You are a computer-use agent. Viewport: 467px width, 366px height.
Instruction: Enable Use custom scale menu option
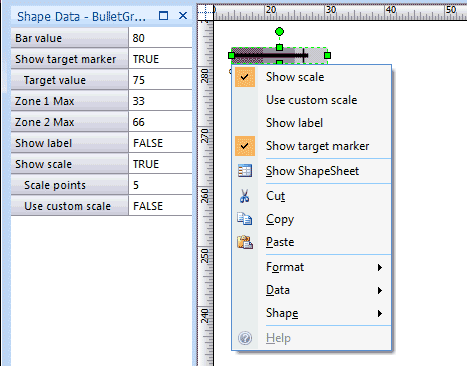coord(311,100)
